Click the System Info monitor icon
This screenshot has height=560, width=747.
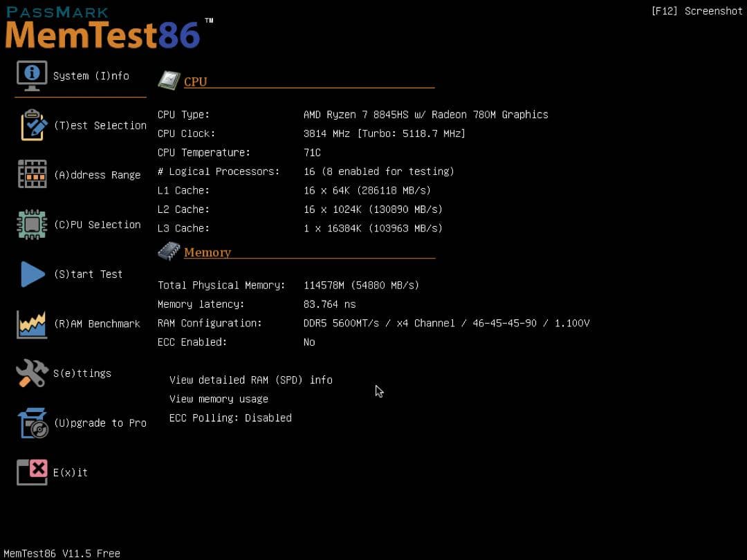pyautogui.click(x=32, y=75)
